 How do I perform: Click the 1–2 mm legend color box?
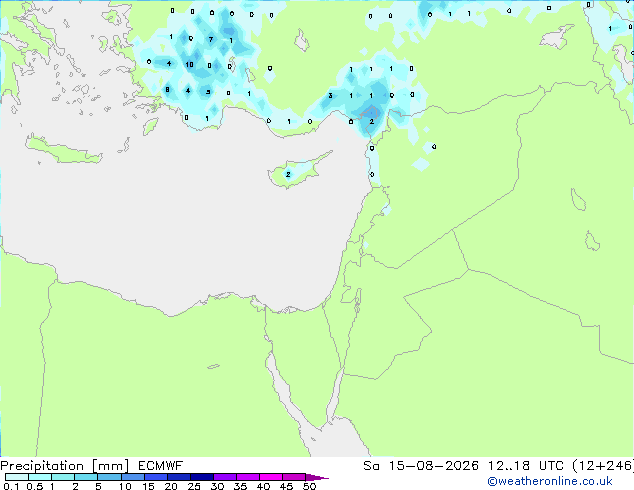63,477
